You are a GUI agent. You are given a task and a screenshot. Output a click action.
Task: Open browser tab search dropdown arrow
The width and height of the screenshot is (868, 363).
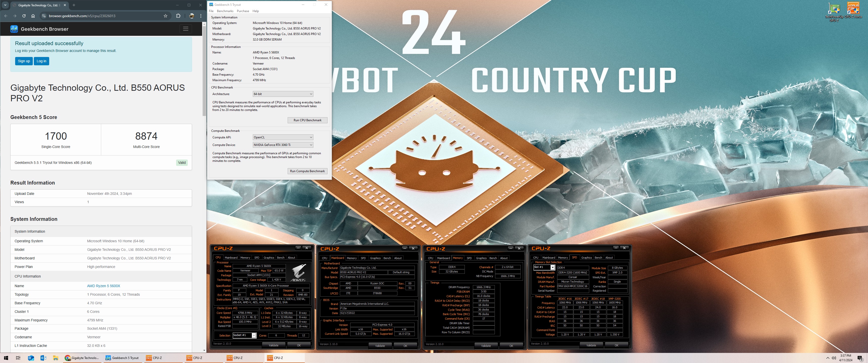5,5
